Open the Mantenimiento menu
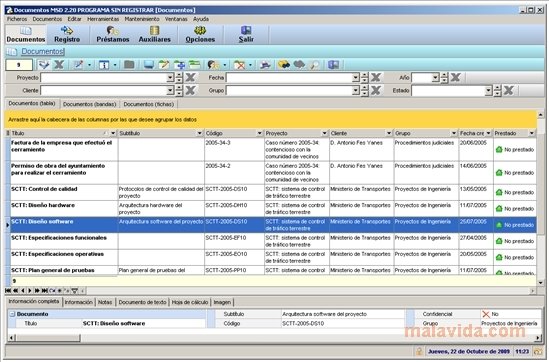 coord(142,19)
